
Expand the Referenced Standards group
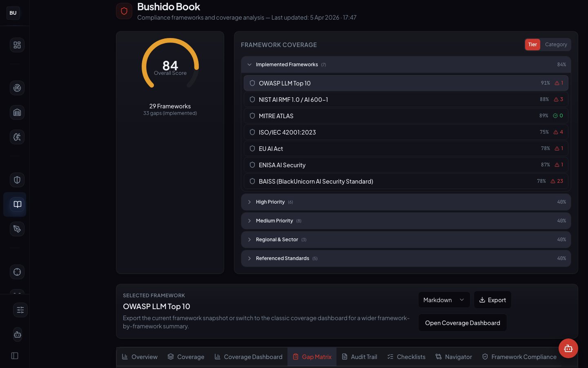(406, 258)
